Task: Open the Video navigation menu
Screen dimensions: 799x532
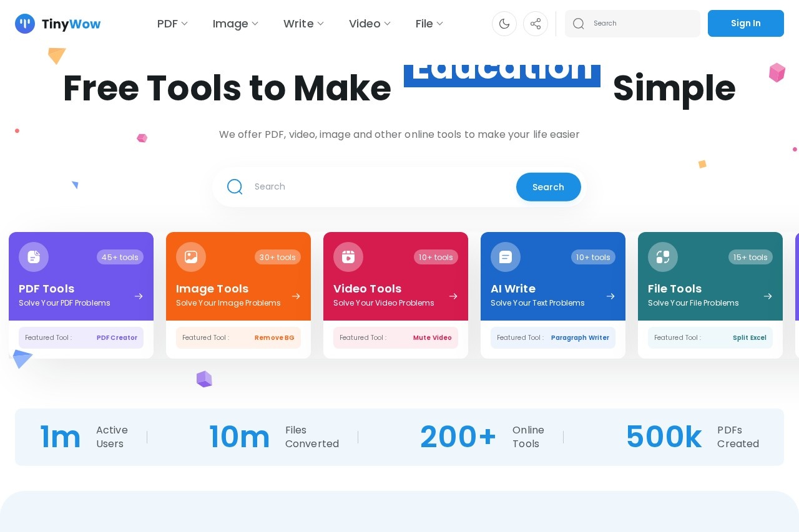Action: click(370, 24)
